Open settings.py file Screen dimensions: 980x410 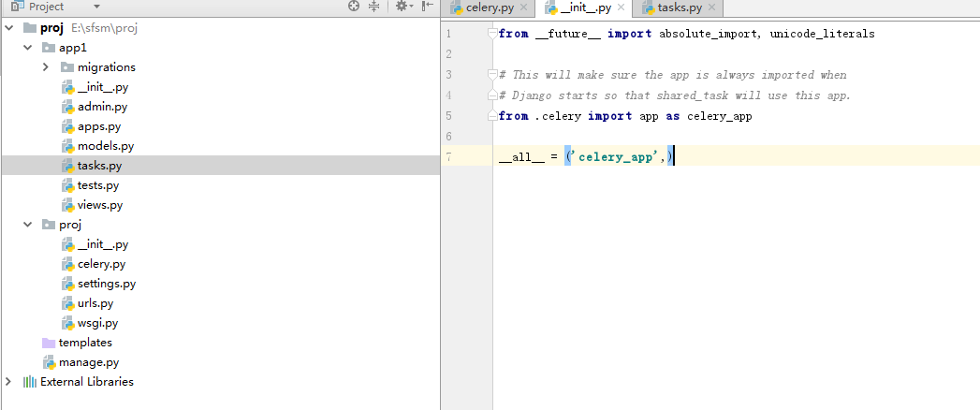coord(107,284)
